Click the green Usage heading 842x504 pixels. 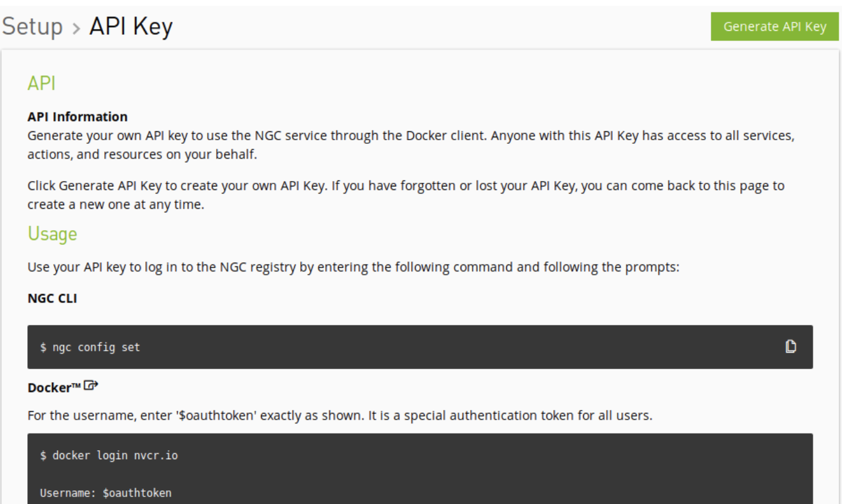click(52, 234)
